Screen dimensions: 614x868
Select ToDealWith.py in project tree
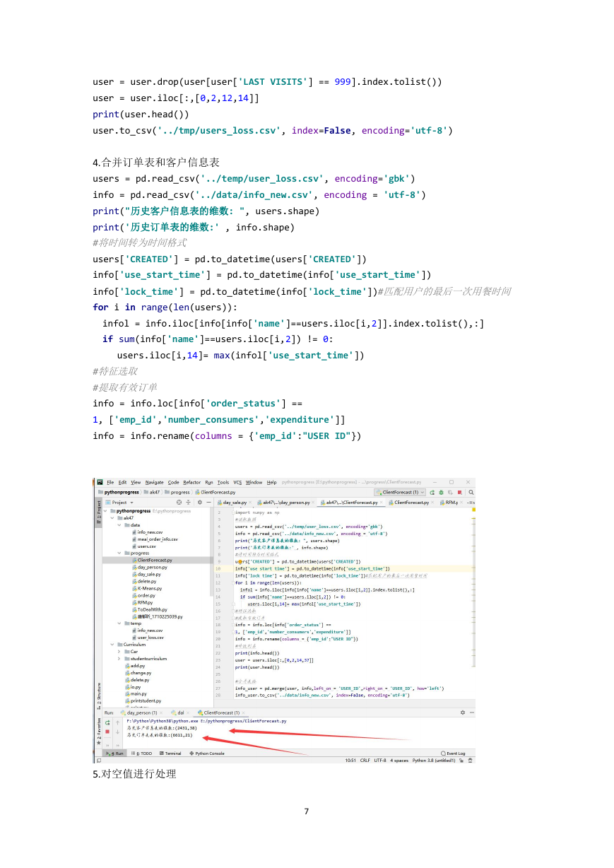149,609
